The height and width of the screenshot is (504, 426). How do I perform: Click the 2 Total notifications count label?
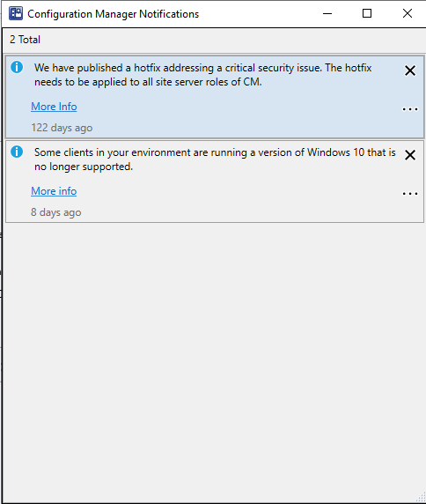(x=25, y=40)
